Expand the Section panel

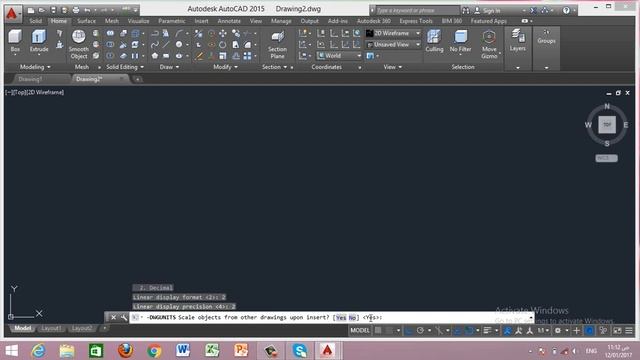point(274,67)
